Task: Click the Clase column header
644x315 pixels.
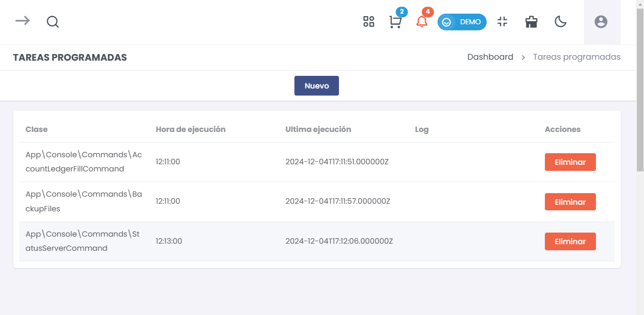Action: tap(36, 129)
